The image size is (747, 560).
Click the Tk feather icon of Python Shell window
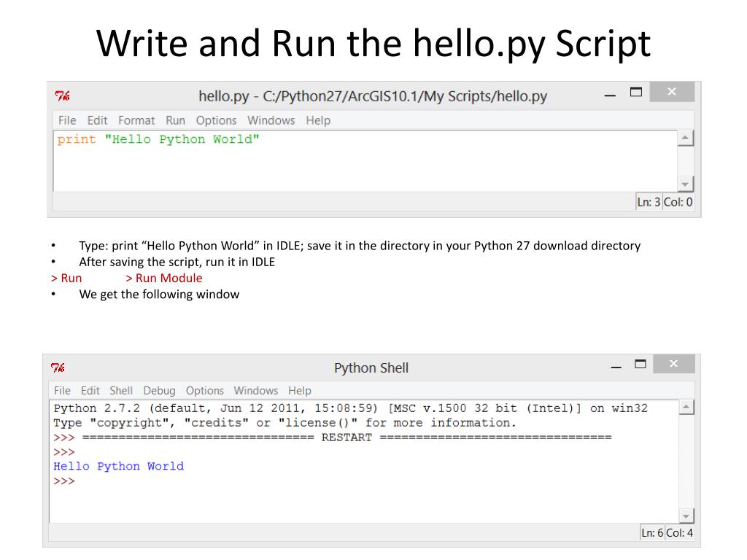click(58, 367)
